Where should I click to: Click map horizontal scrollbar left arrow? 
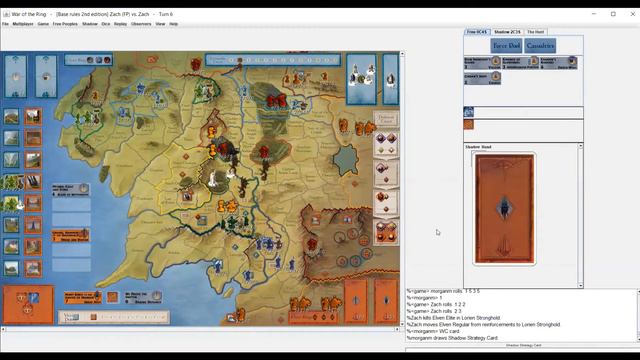(3, 329)
